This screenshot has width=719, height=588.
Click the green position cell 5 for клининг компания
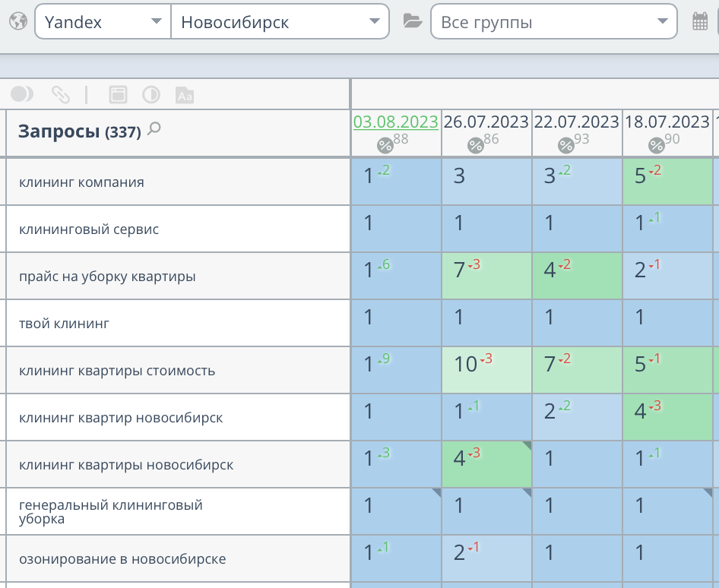667,181
